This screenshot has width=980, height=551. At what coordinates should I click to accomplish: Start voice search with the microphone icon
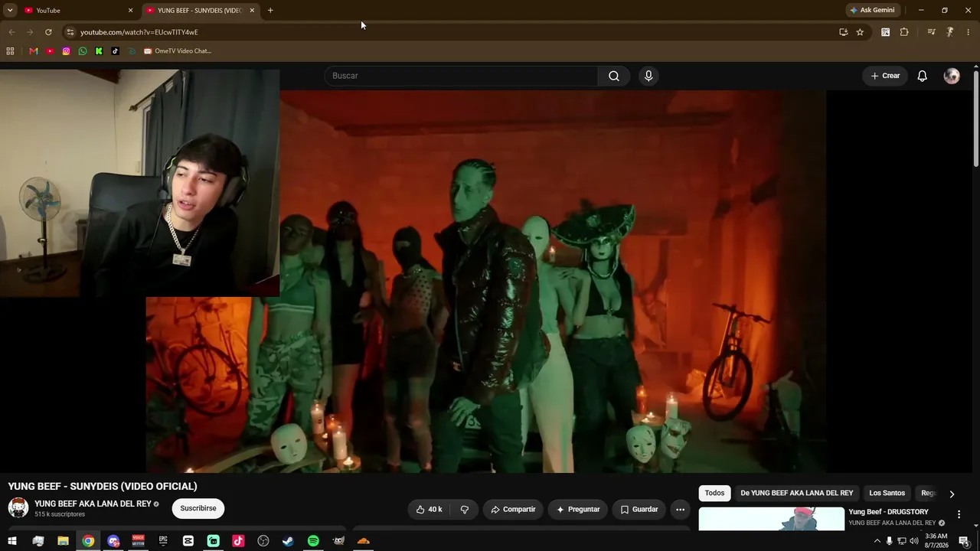648,76
